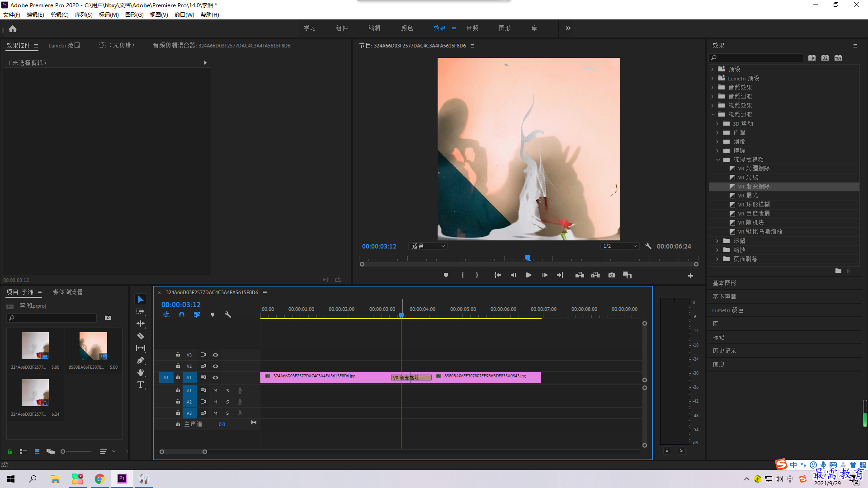Step back one frame
The height and width of the screenshot is (488, 868).
tap(513, 275)
